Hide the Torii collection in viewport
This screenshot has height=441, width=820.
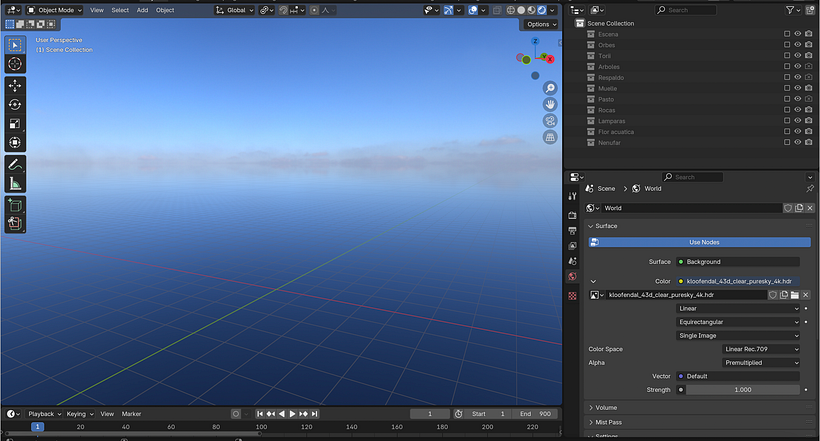[x=798, y=55]
